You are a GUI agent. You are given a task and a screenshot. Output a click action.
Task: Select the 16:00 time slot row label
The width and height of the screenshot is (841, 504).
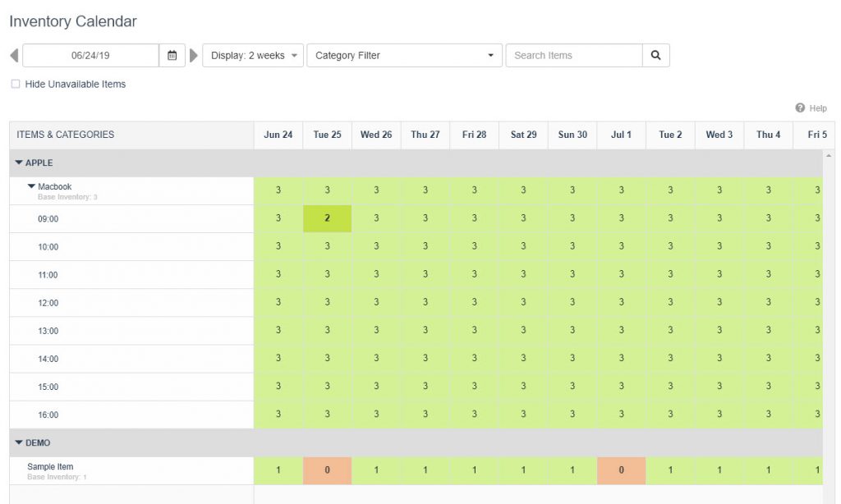point(48,415)
